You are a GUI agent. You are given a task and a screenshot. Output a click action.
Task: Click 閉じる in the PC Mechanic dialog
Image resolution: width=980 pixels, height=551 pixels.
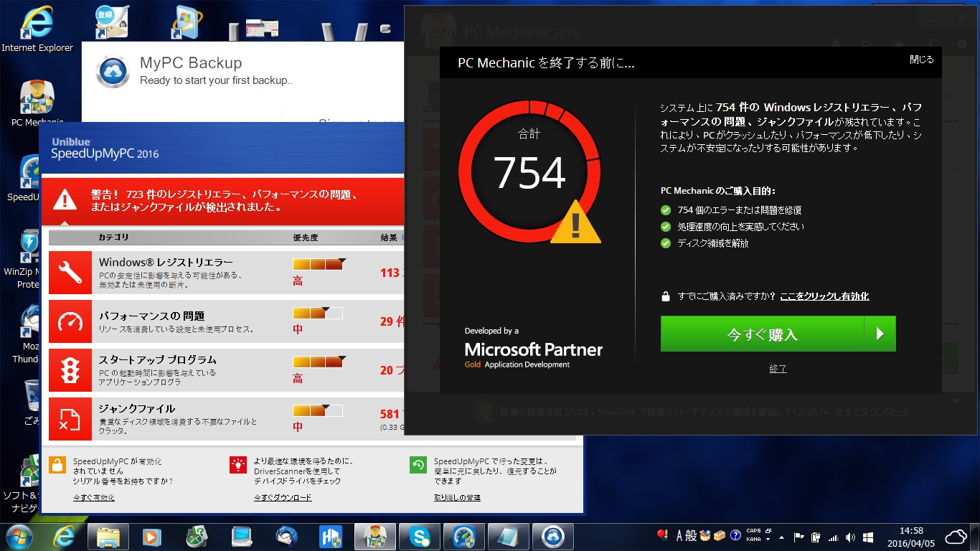(922, 60)
